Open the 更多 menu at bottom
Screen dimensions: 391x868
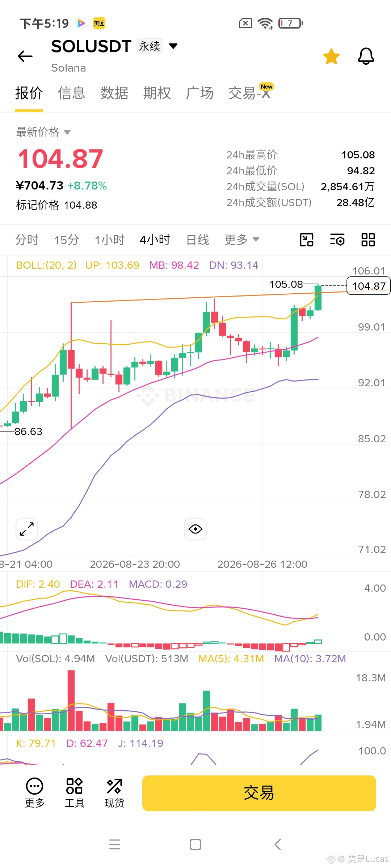tap(35, 793)
